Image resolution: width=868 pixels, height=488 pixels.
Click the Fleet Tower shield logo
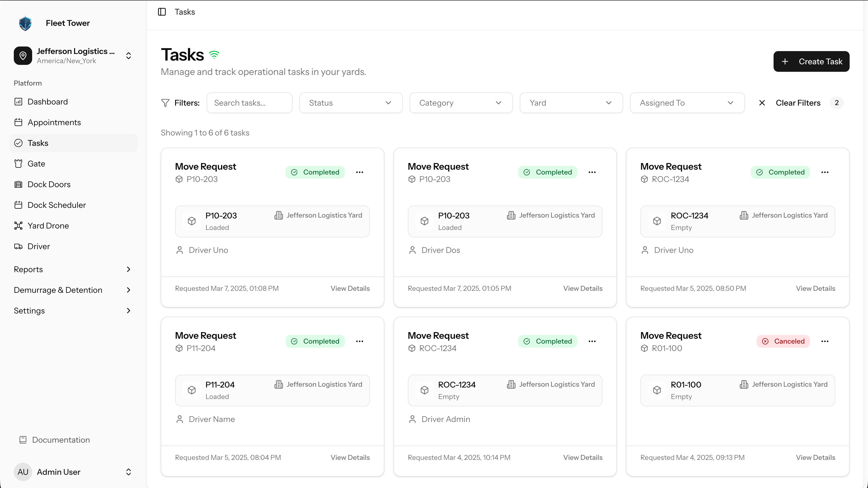tap(25, 23)
